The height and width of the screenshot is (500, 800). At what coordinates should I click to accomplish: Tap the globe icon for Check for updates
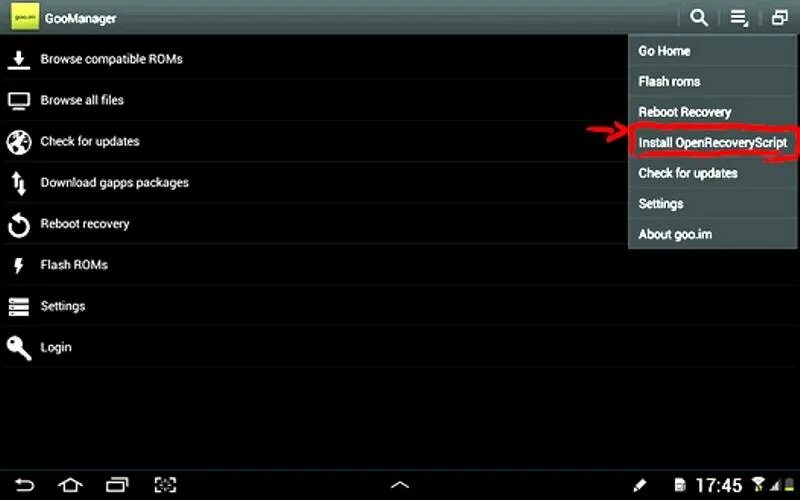19,142
